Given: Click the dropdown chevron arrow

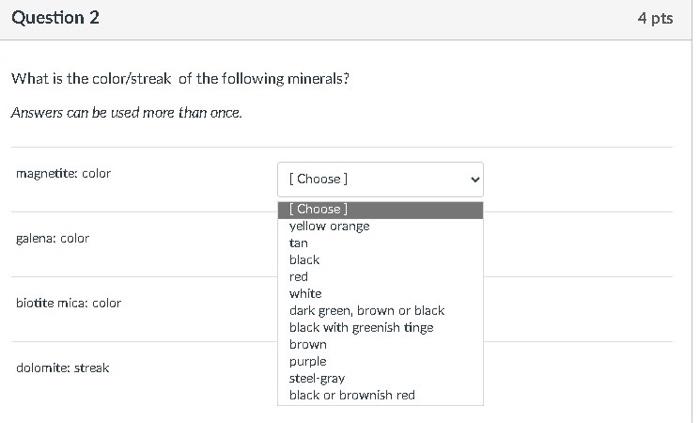Looking at the screenshot, I should click(x=475, y=180).
